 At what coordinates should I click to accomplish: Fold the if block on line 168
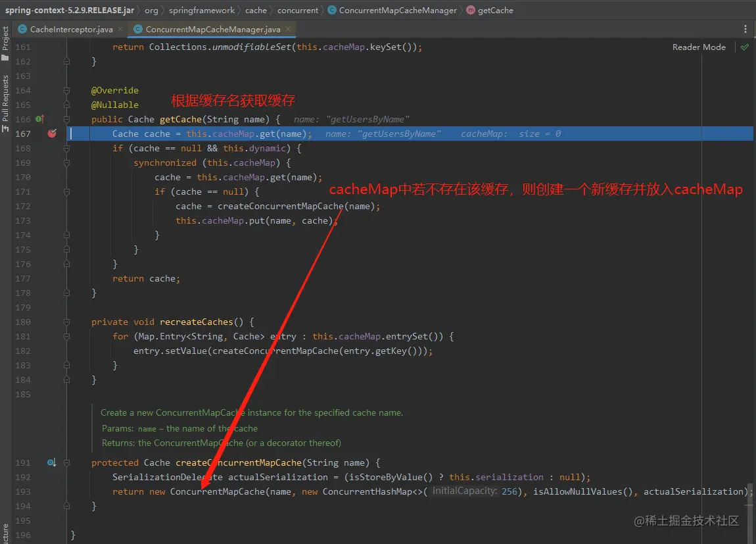pos(66,148)
